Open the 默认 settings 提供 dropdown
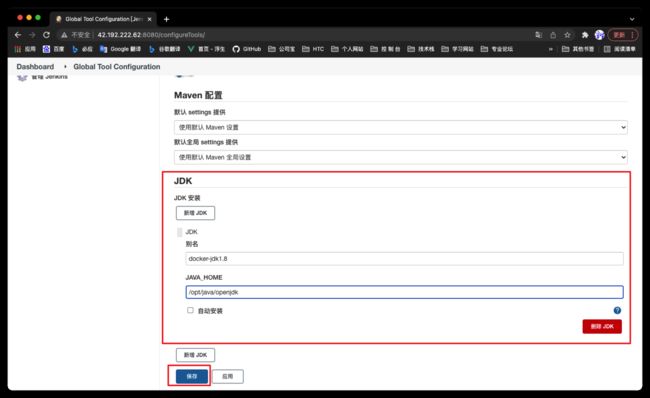This screenshot has width=650, height=398. click(400, 127)
